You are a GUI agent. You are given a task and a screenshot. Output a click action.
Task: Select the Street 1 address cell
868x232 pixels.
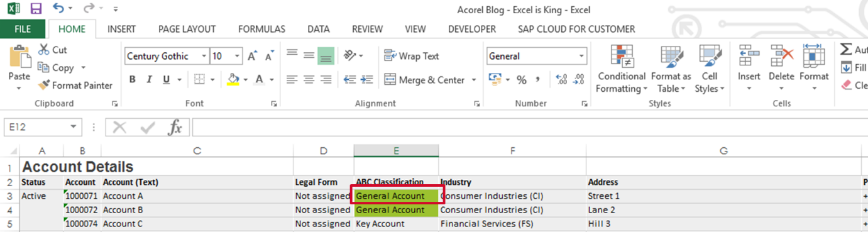[x=723, y=196]
